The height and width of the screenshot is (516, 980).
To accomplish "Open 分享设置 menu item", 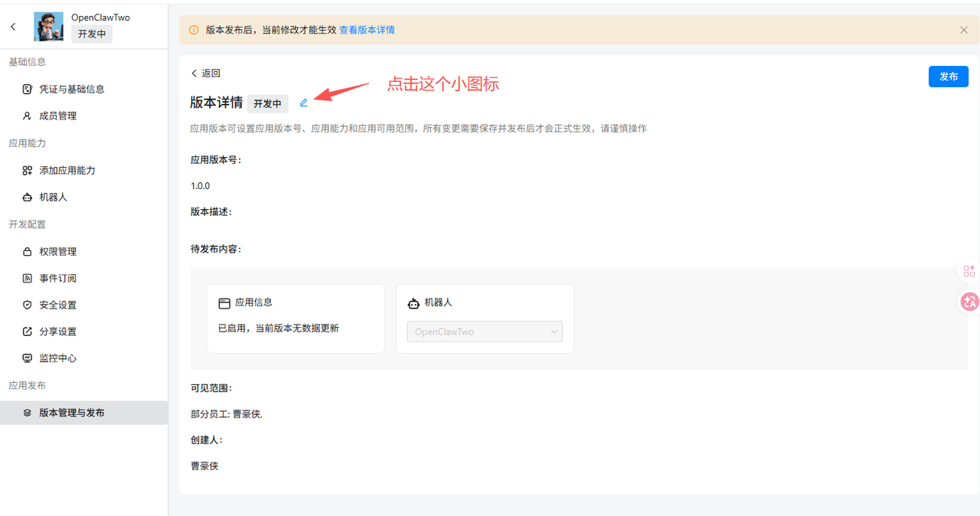I will (58, 331).
